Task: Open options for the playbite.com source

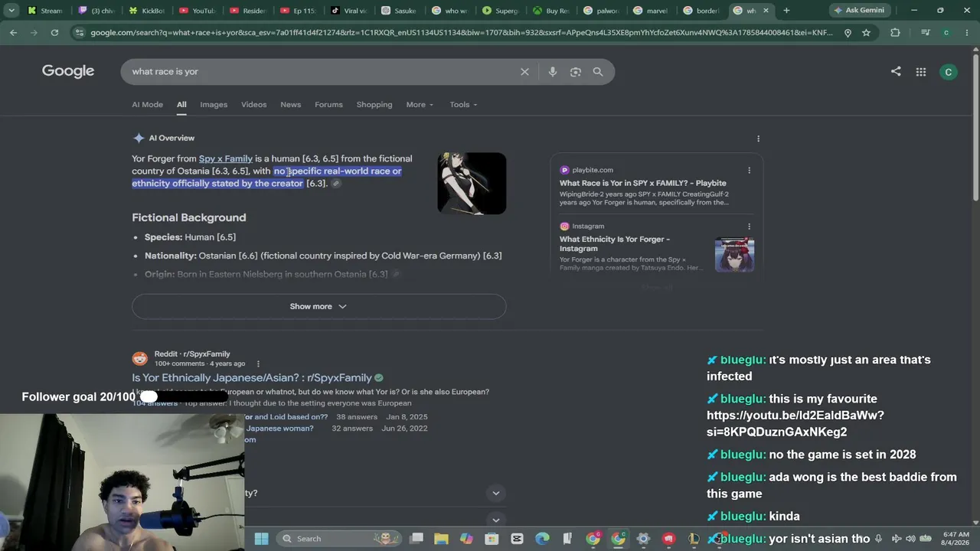Action: pos(749,170)
